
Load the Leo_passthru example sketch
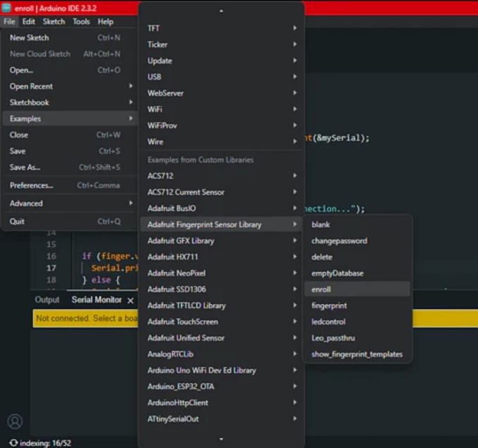(357, 338)
